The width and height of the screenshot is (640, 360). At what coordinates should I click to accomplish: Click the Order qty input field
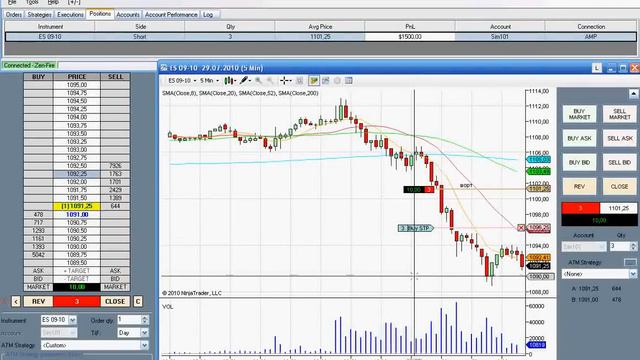129,320
